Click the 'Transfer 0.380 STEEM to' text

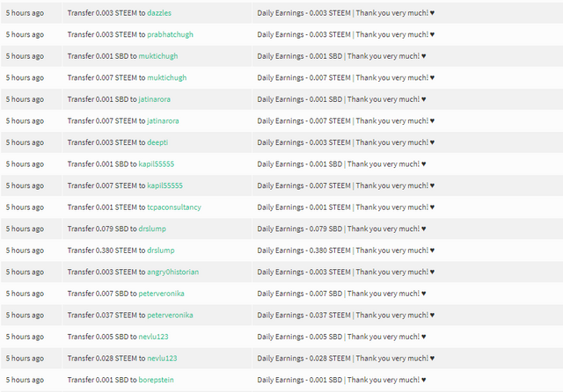[x=106, y=250]
